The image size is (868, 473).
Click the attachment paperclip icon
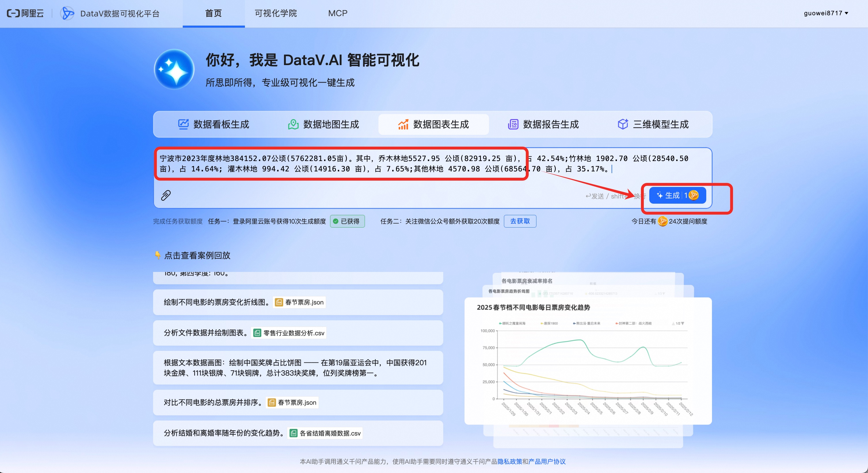coord(166,195)
